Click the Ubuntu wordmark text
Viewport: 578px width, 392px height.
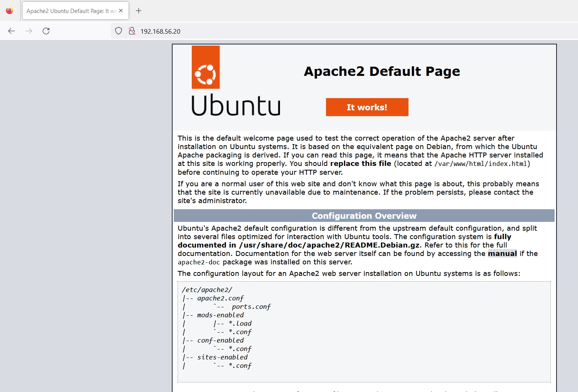[x=236, y=105]
